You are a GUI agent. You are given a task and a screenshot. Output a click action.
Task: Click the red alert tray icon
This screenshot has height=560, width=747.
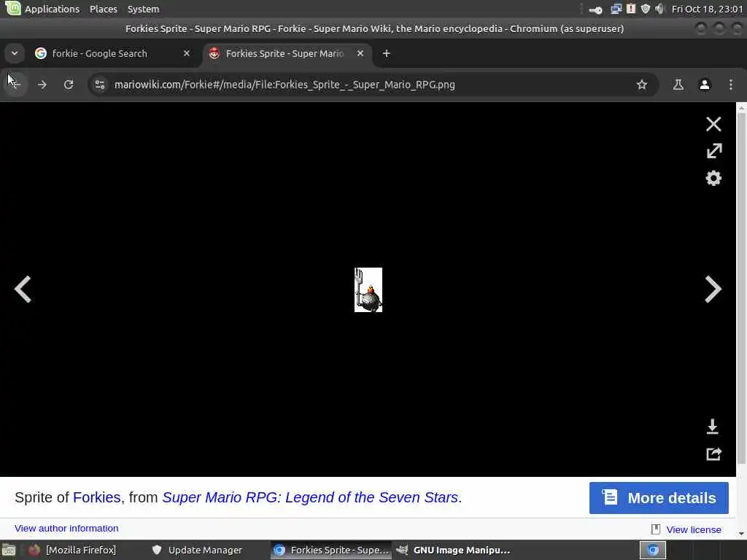631,9
